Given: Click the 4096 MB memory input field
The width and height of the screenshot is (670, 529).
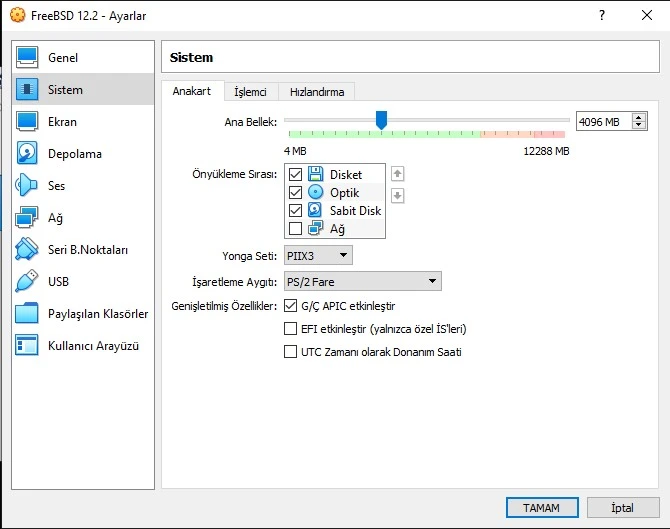Looking at the screenshot, I should pos(603,121).
